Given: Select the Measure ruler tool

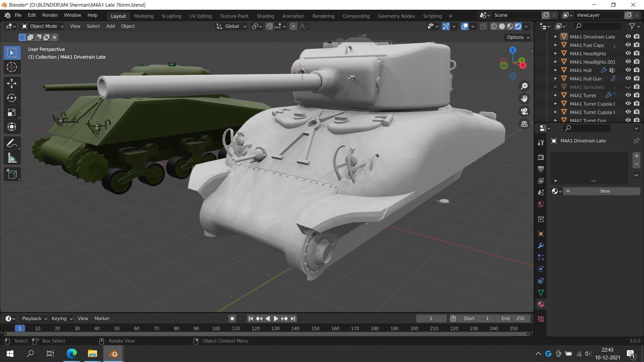Looking at the screenshot, I should click(12, 158).
